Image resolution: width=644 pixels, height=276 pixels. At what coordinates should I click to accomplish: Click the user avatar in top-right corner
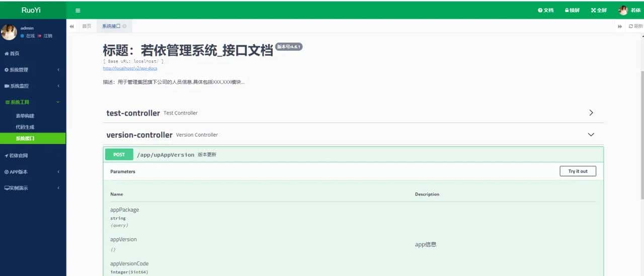(x=623, y=10)
